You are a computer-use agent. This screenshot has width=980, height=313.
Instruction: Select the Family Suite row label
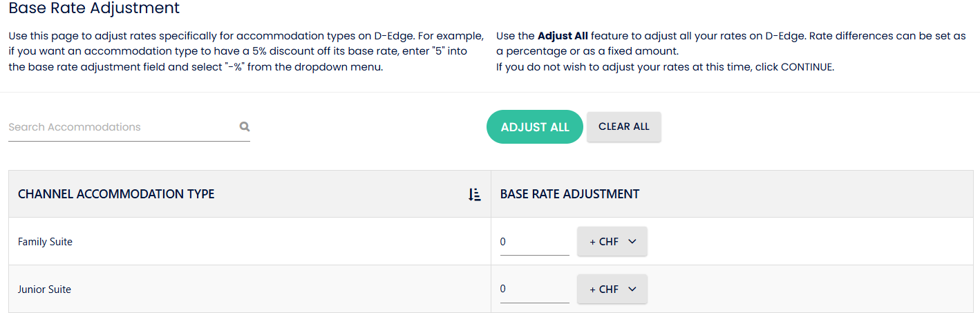pos(45,242)
